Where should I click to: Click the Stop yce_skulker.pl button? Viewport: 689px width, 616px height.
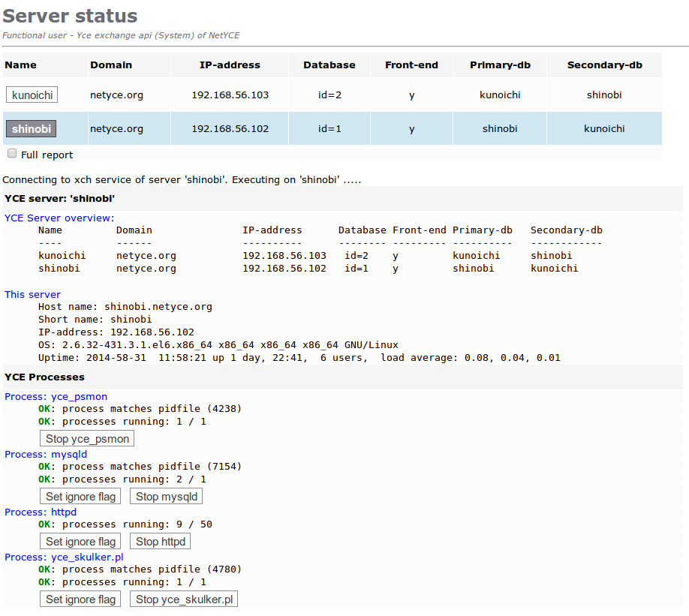[183, 599]
